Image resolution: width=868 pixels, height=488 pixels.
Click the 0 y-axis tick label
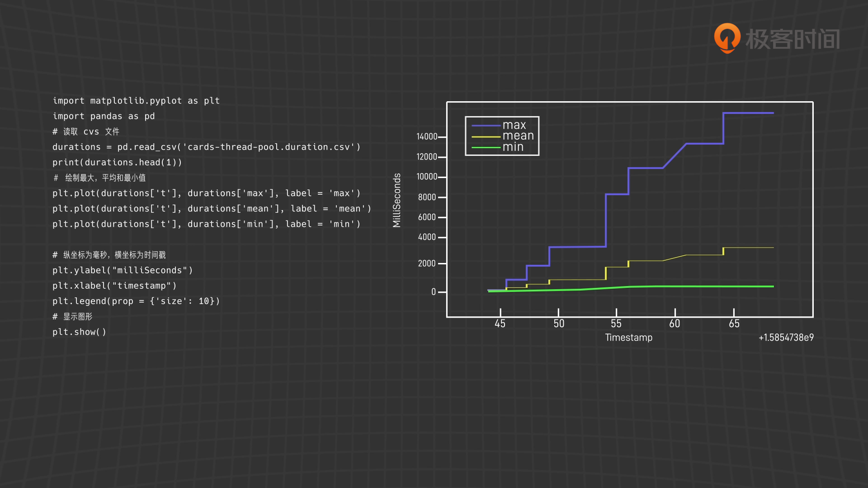434,292
